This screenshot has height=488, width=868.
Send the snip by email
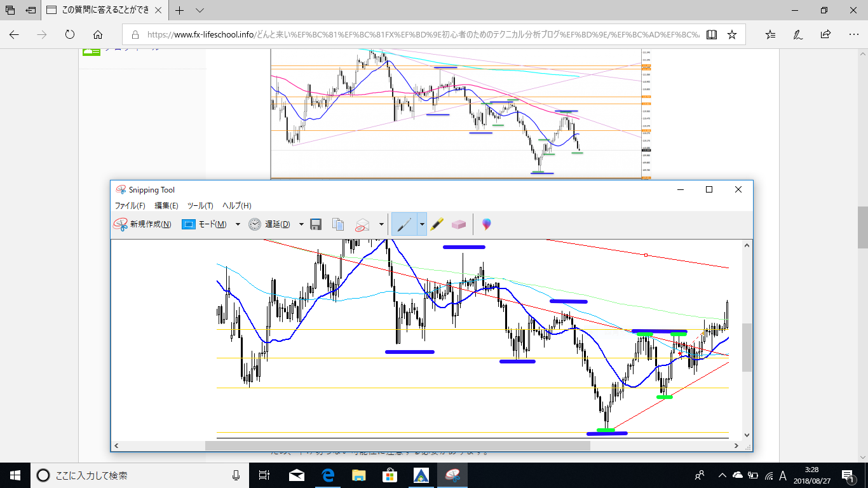[x=363, y=224]
